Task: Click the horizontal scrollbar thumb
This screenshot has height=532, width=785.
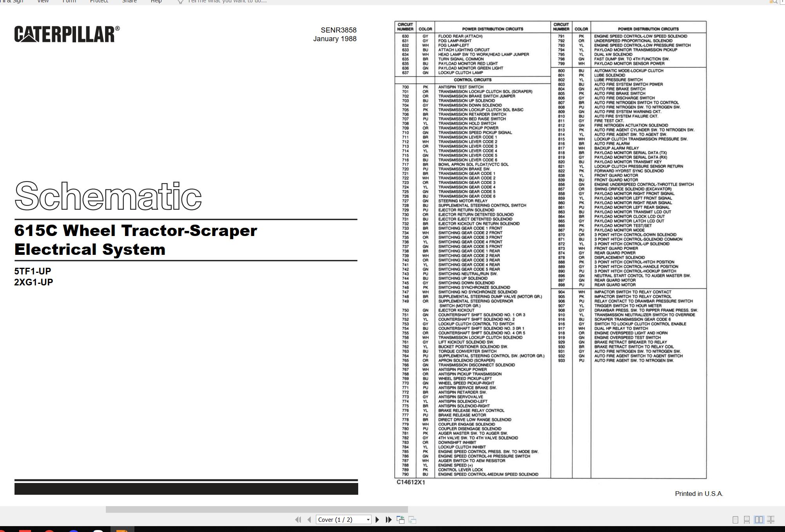Action: (x=257, y=509)
